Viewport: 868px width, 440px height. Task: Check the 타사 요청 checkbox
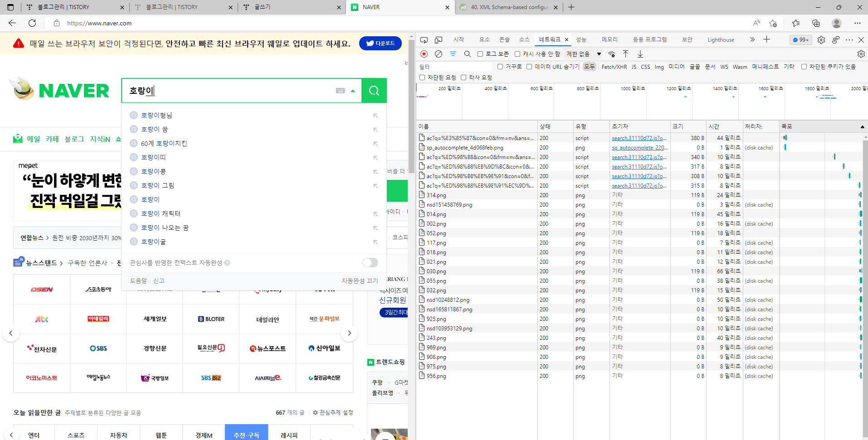click(463, 77)
